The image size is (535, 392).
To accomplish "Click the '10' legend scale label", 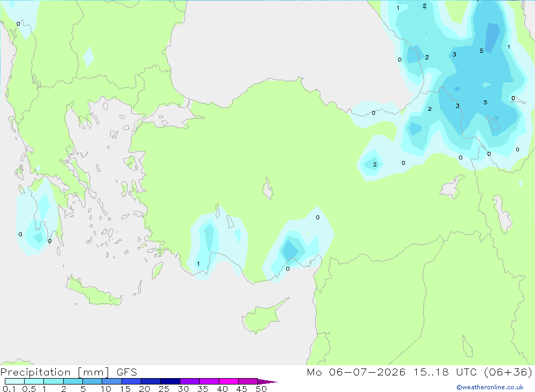I will pyautogui.click(x=106, y=389).
